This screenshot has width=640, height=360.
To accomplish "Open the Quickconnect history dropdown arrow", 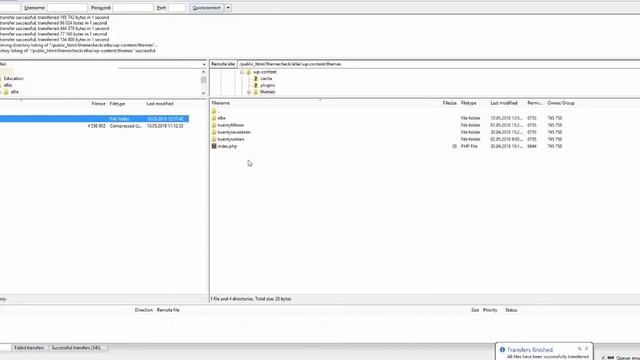I will click(x=228, y=8).
